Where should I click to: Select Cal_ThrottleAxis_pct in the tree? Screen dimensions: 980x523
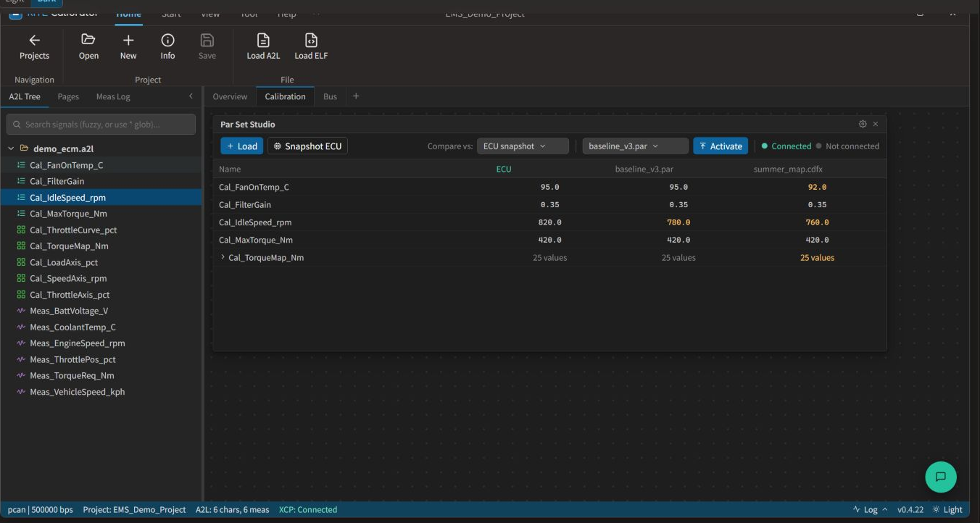pyautogui.click(x=101, y=295)
